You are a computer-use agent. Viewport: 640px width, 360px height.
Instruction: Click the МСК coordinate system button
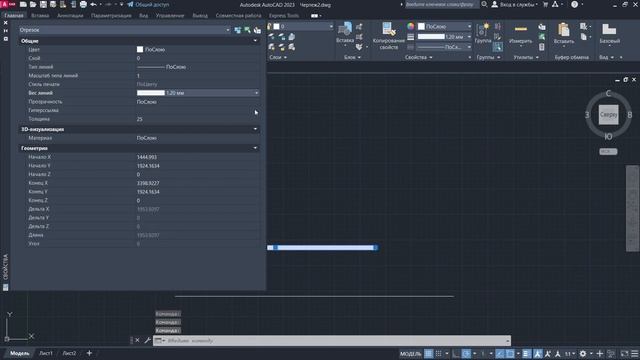coord(608,151)
